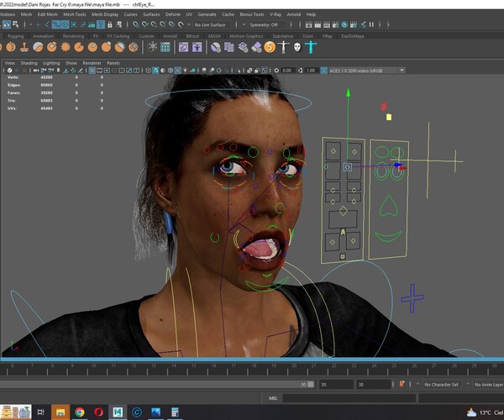
Task: Open Google Chrome from taskbar
Action: (80, 412)
